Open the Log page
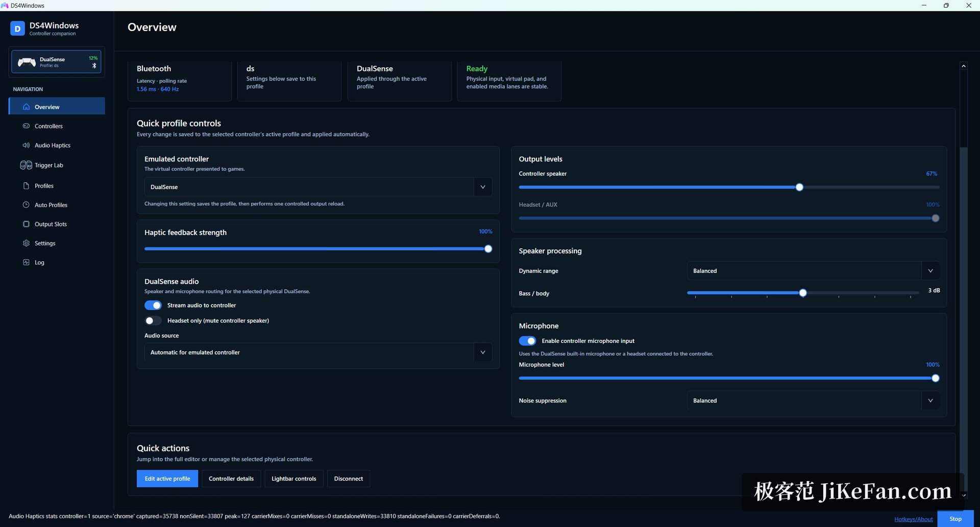980x527 pixels. click(57, 262)
